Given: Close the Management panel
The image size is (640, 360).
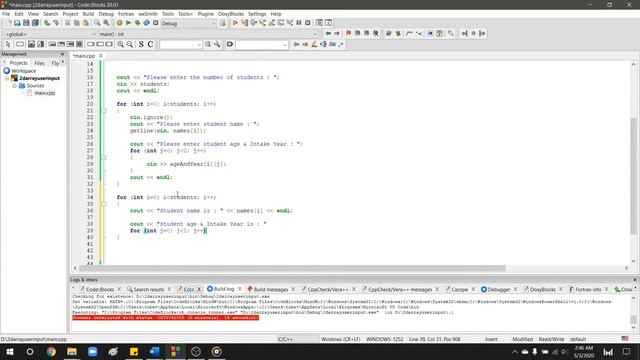Looking at the screenshot, I should click(x=62, y=54).
